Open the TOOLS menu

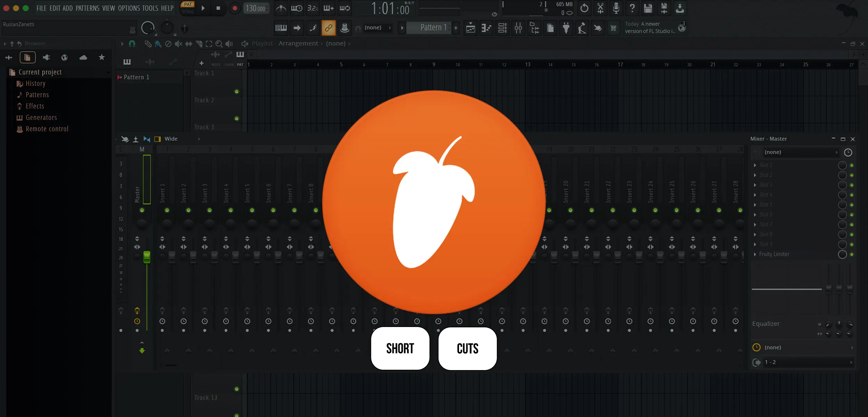150,8
